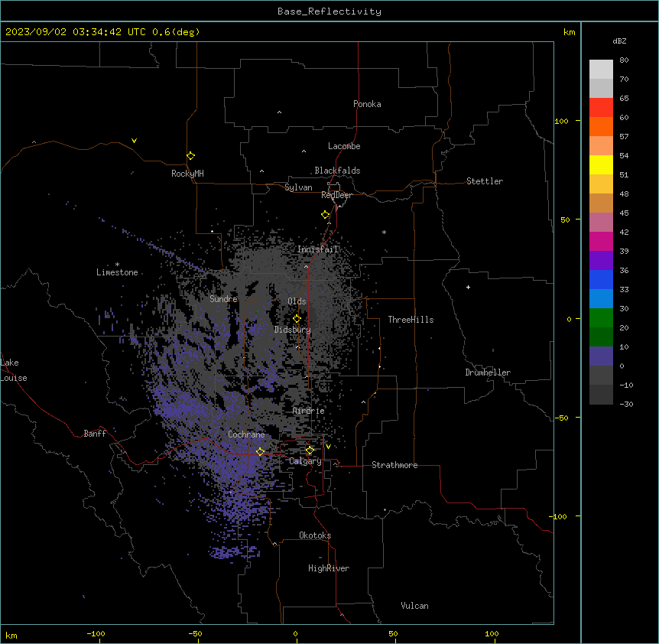Click the Blackfalds city label
Image resolution: width=659 pixels, height=644 pixels.
coord(337,171)
